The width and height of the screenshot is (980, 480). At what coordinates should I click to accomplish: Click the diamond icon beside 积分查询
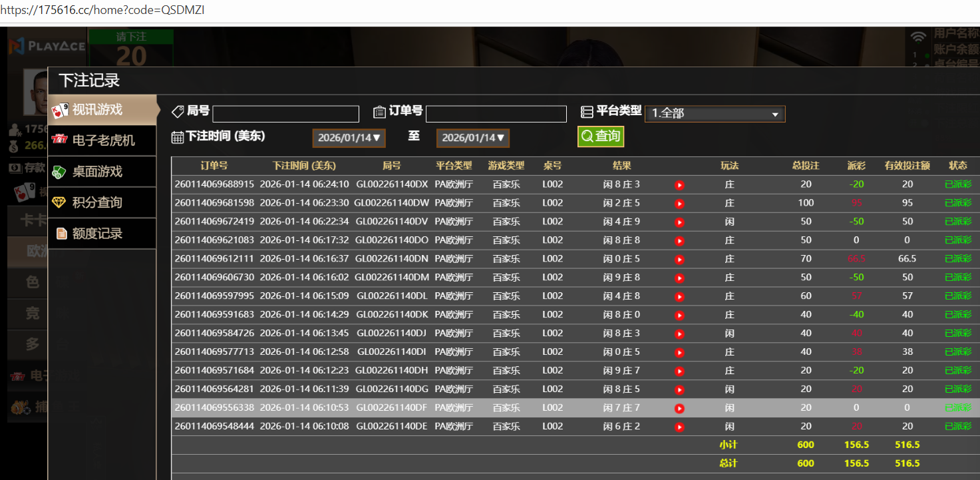tap(60, 202)
